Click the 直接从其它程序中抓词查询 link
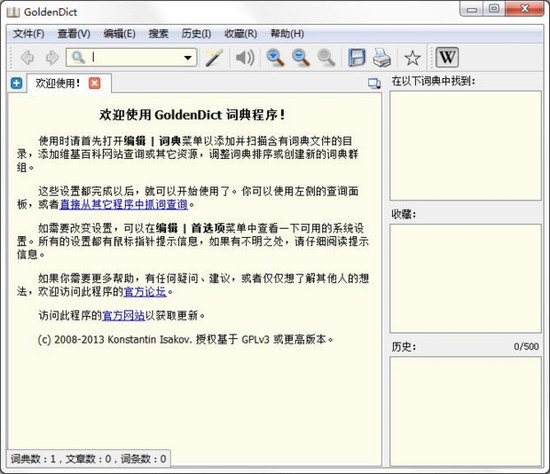This screenshot has width=550, height=474. [124, 204]
